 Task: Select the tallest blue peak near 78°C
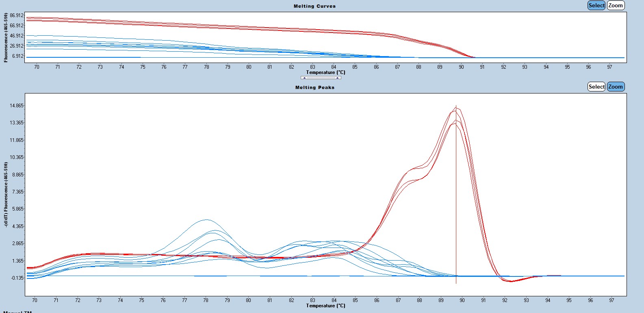pyautogui.click(x=206, y=220)
